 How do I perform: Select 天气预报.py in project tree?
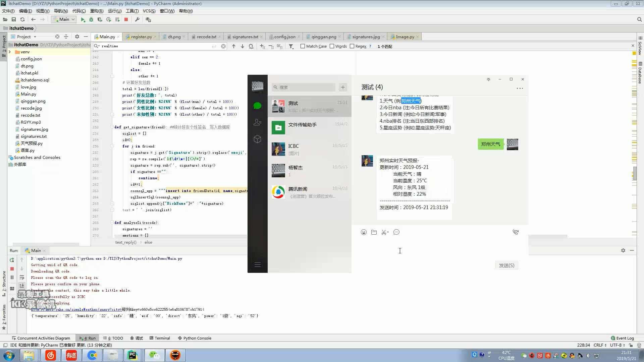coord(32,143)
